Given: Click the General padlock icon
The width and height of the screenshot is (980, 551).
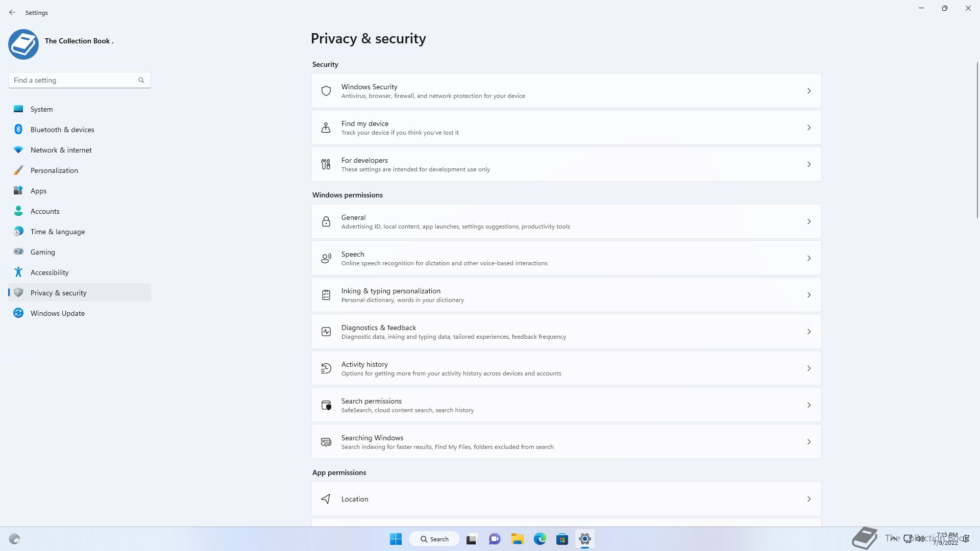Looking at the screenshot, I should (326, 221).
